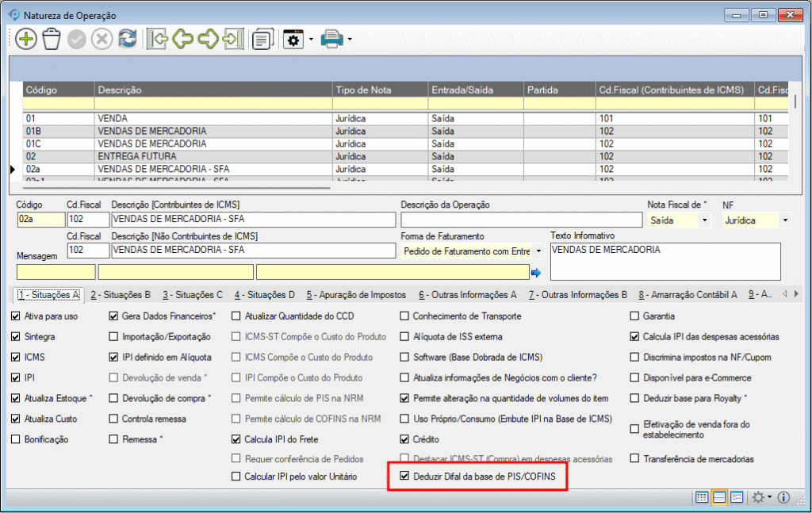Viewport: 812px width, 513px height.
Task: Open the Forma de Faturamento combo box
Action: point(539,251)
